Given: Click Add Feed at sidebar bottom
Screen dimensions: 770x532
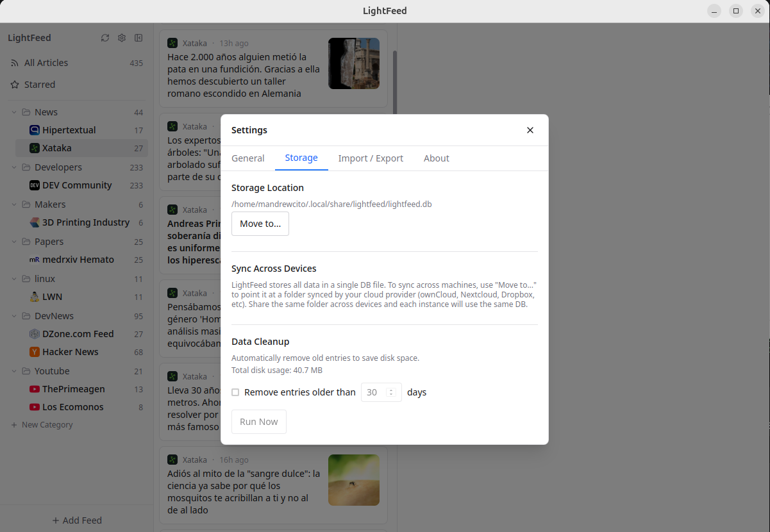Looking at the screenshot, I should [77, 520].
